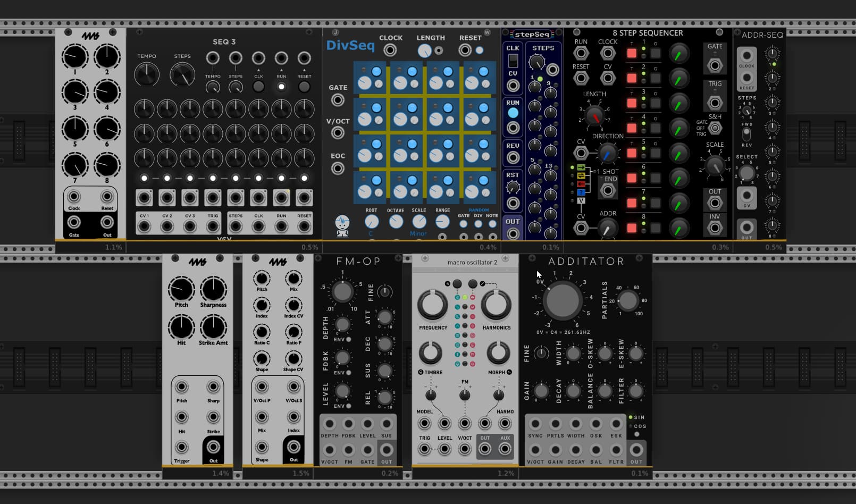Click step 8 red trigger button on 8 Step Sequencer
The height and width of the screenshot is (504, 856).
click(632, 228)
